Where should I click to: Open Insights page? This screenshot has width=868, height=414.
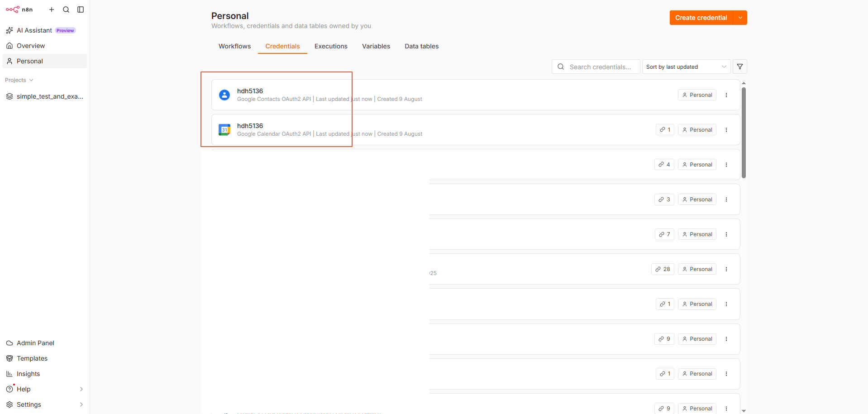click(44, 374)
